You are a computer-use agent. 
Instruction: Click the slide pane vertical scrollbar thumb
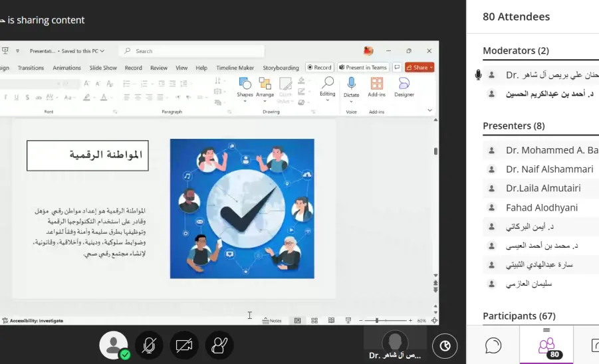pyautogui.click(x=435, y=151)
